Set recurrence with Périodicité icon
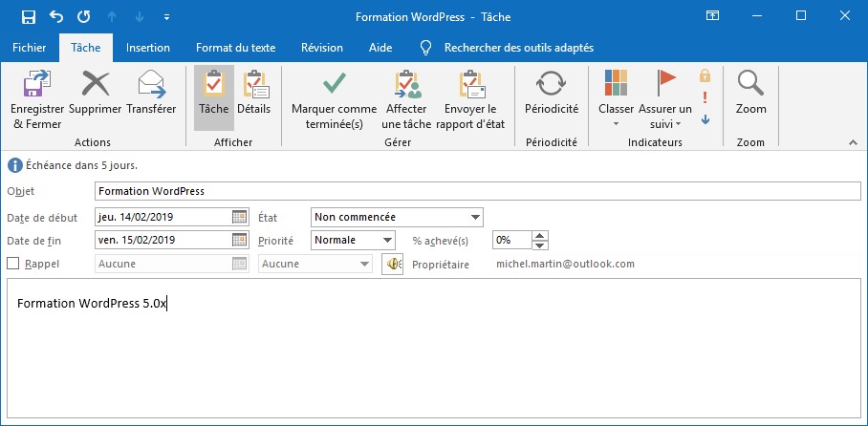This screenshot has width=868, height=426. [x=552, y=85]
